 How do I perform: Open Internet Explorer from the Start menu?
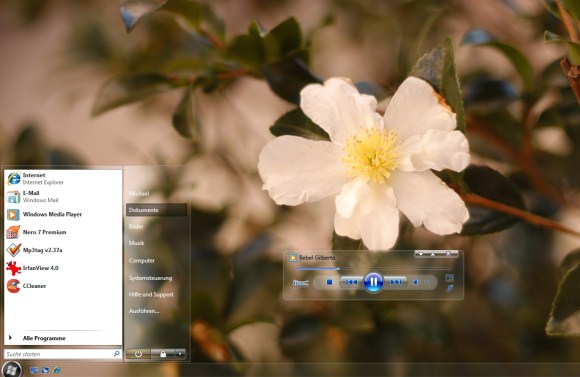tap(63, 179)
